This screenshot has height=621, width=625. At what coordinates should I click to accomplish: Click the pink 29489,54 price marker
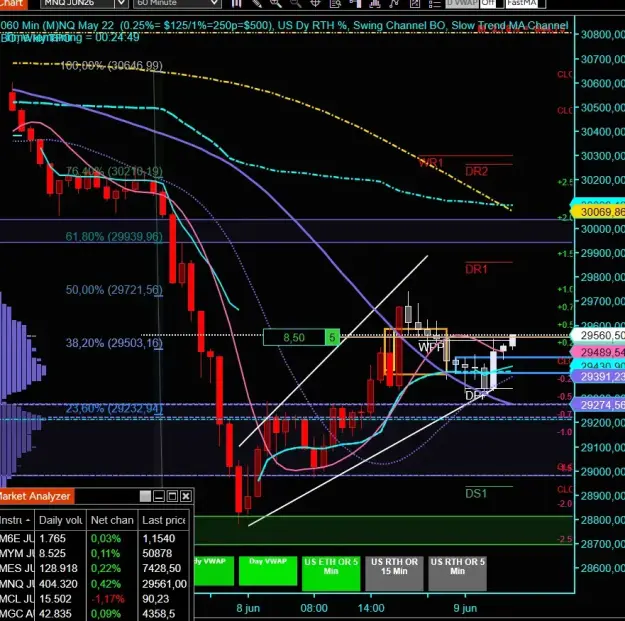pos(599,352)
